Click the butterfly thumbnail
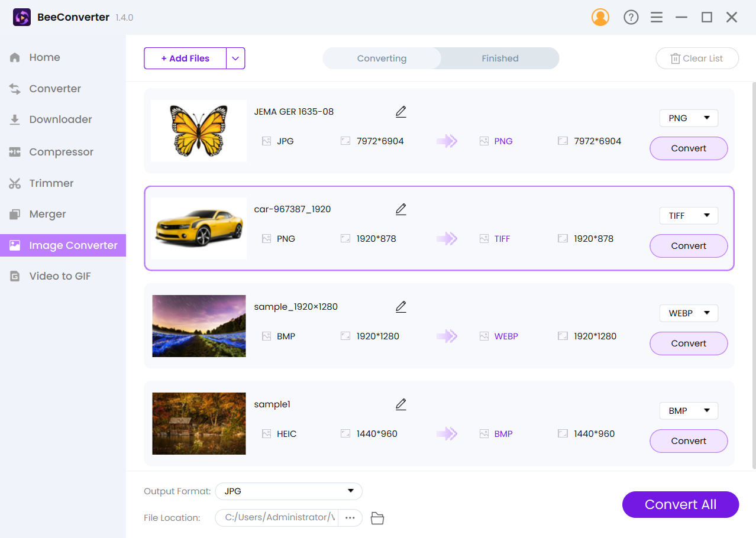This screenshot has height=538, width=756. [x=199, y=131]
